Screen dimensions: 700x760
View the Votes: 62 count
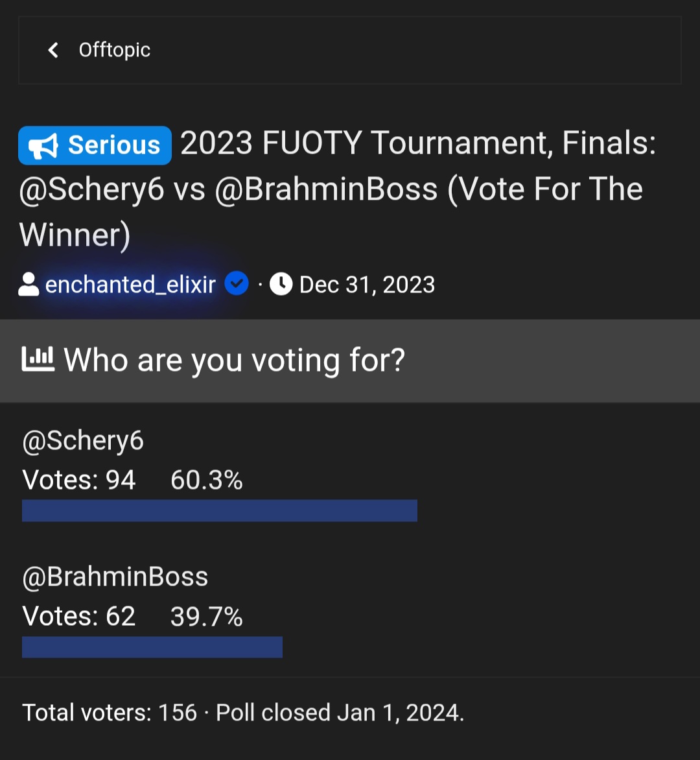[79, 617]
